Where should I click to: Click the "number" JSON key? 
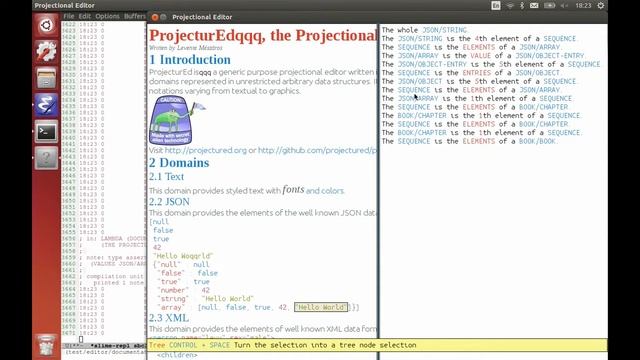pos(173,290)
